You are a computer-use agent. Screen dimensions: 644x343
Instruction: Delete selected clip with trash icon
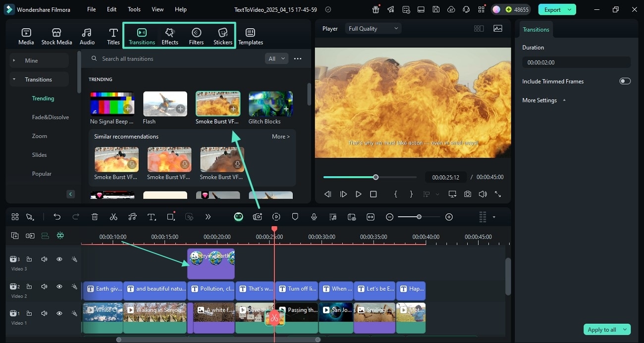tap(95, 217)
